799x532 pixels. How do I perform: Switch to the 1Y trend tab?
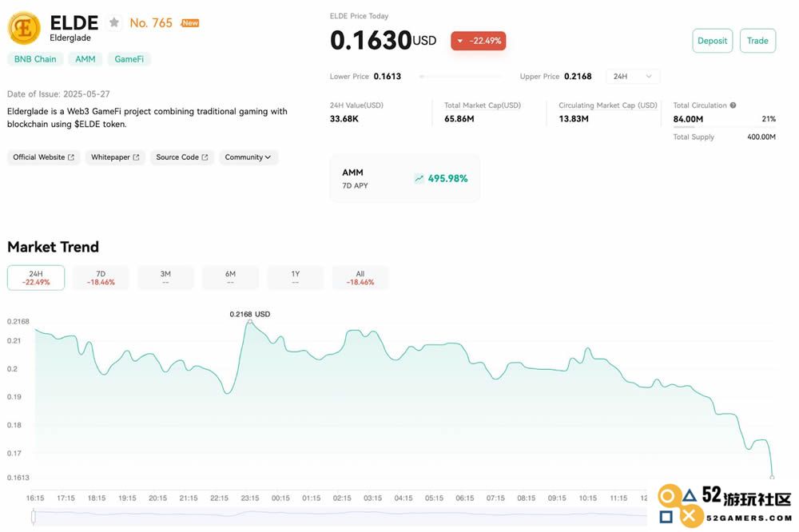pyautogui.click(x=295, y=278)
